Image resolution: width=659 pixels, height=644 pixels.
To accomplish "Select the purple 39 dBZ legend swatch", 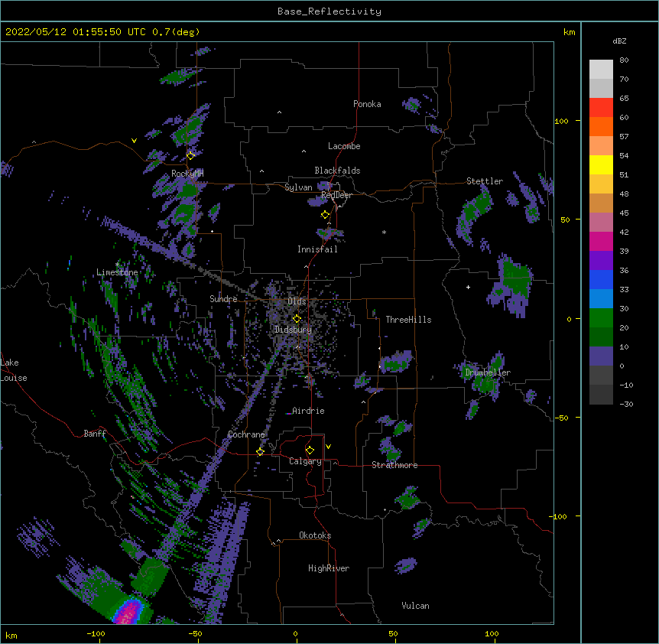I will tap(601, 260).
